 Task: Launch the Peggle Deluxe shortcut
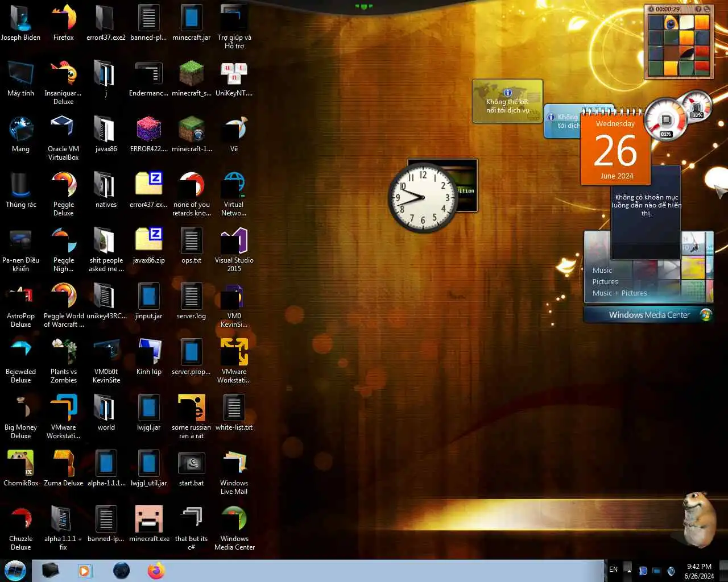click(63, 194)
